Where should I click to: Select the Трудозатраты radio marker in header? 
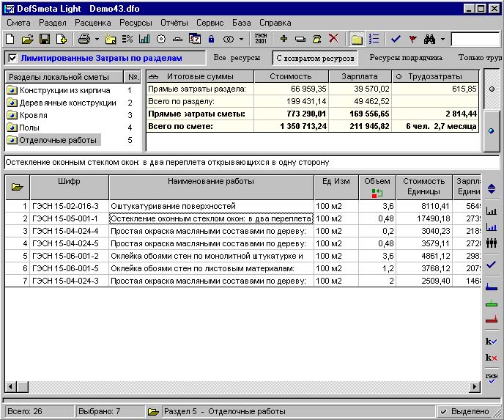pyautogui.click(x=399, y=76)
